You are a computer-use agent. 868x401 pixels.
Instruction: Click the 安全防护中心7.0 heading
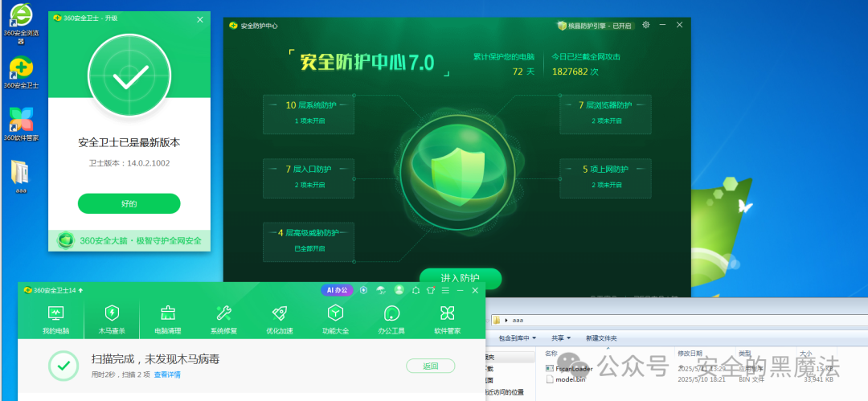[367, 63]
